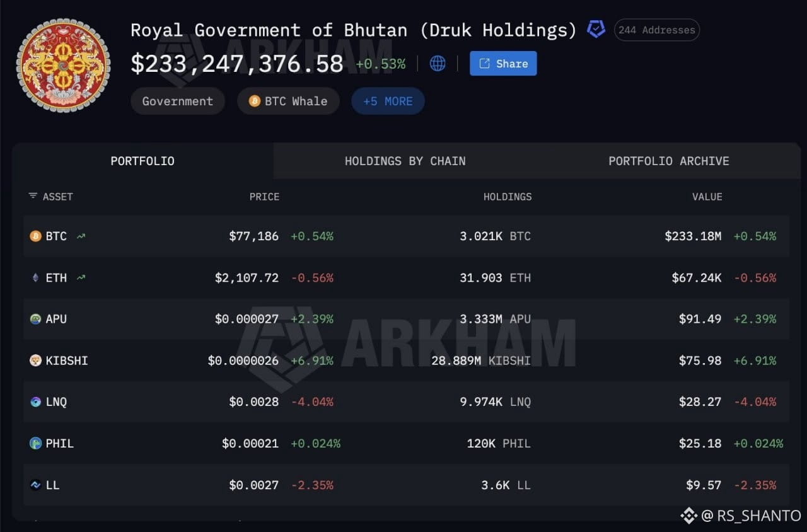Open the HOLDINGS BY CHAIN tab

pos(405,161)
